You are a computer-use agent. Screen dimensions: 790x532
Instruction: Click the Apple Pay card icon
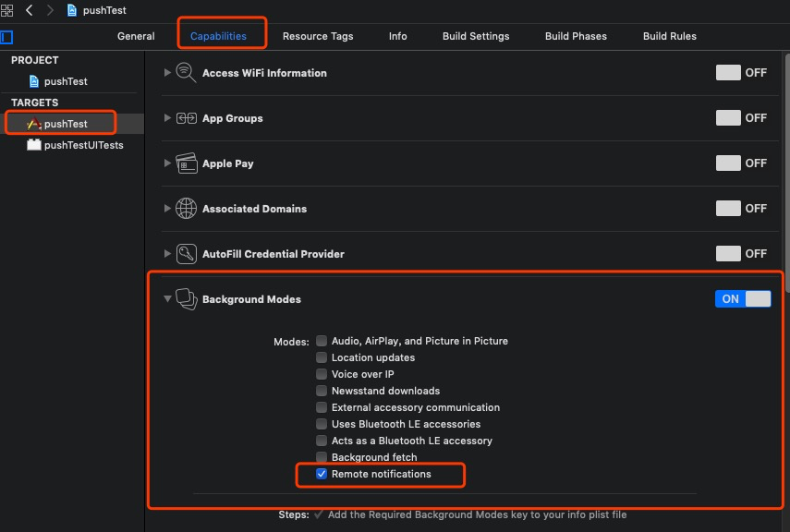click(186, 163)
